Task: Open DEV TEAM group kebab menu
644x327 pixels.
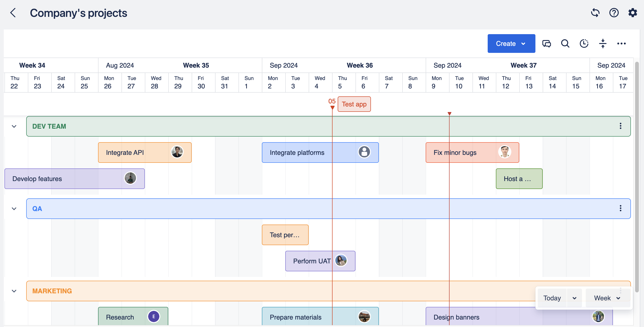Action: [x=620, y=126]
